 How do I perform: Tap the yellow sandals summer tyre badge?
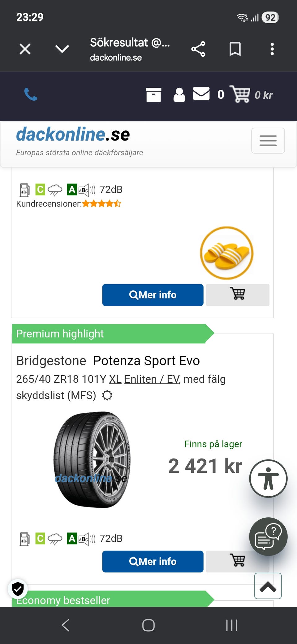click(x=227, y=253)
